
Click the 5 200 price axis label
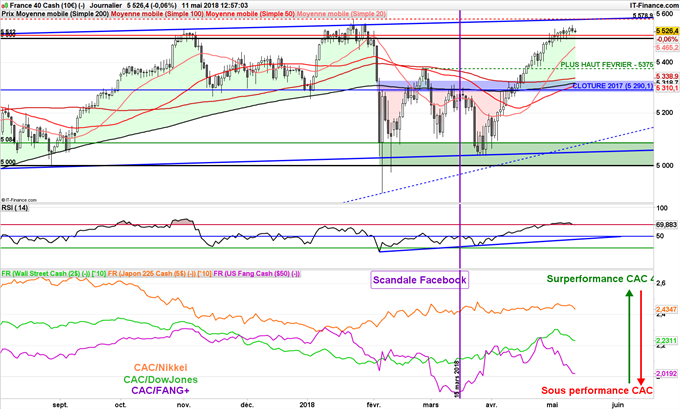click(664, 113)
